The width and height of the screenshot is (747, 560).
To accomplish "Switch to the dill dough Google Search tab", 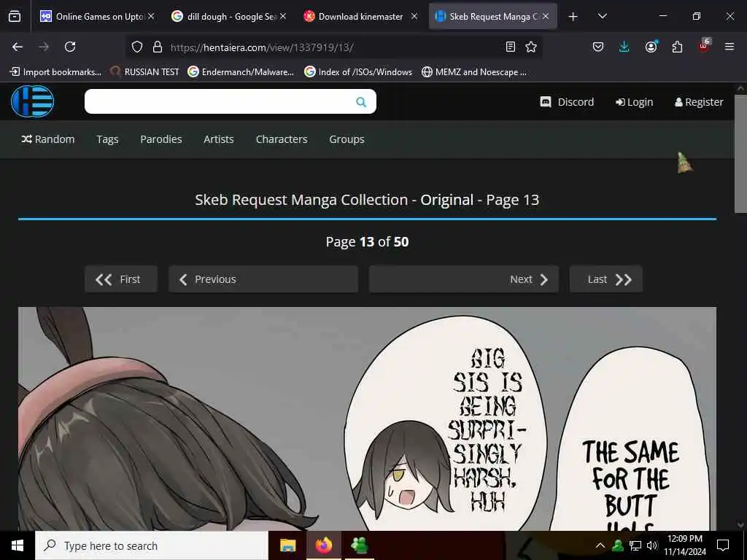I will [x=229, y=17].
